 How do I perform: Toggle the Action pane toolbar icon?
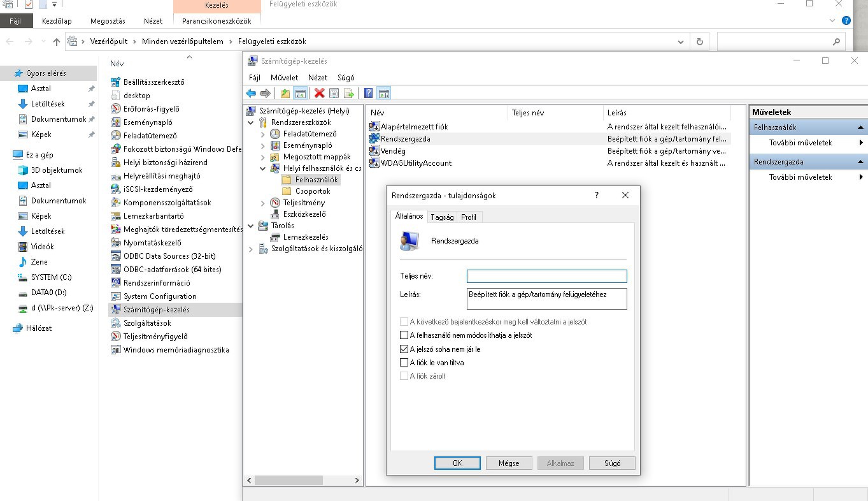(384, 93)
